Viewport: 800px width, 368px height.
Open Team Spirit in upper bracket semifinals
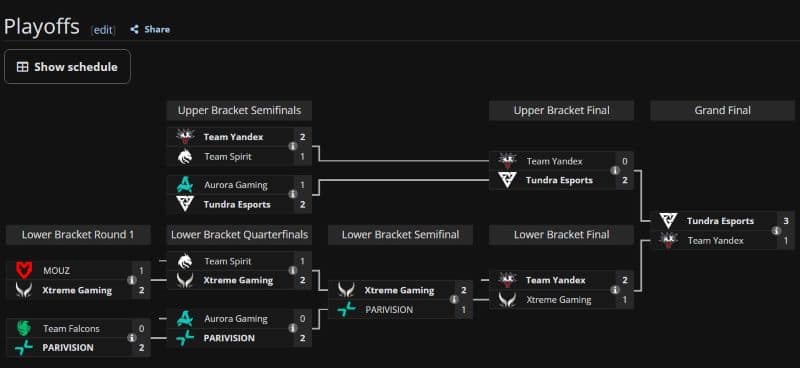click(228, 157)
